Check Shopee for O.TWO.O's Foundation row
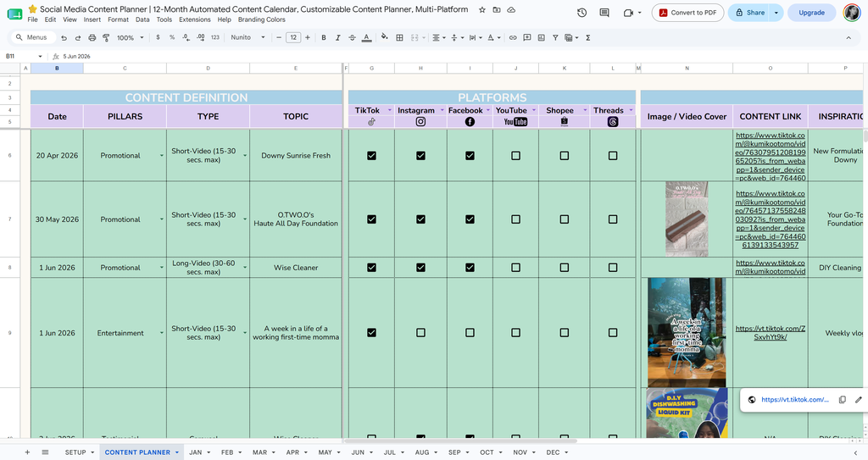 [564, 219]
